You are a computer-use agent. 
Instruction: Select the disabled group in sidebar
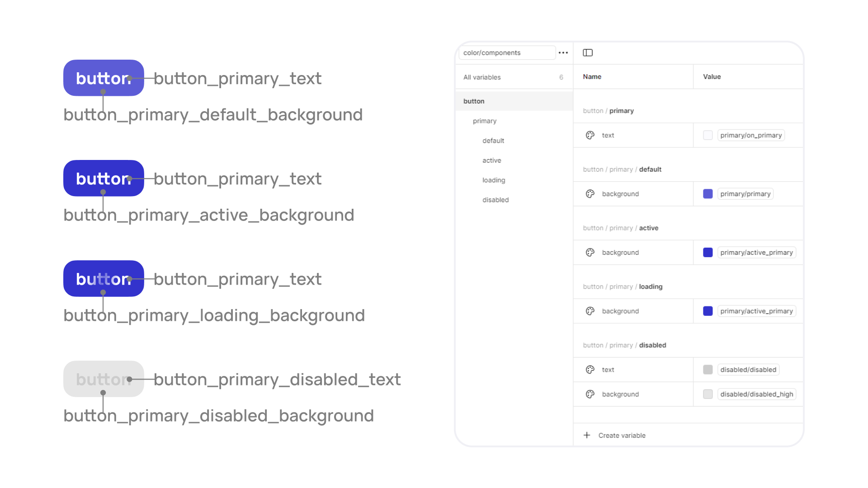[x=495, y=200]
